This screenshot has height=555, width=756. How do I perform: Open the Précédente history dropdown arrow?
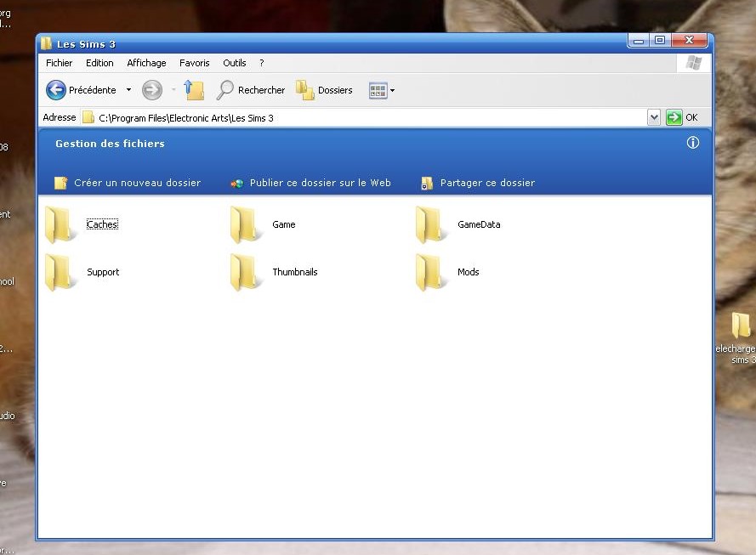tap(128, 90)
